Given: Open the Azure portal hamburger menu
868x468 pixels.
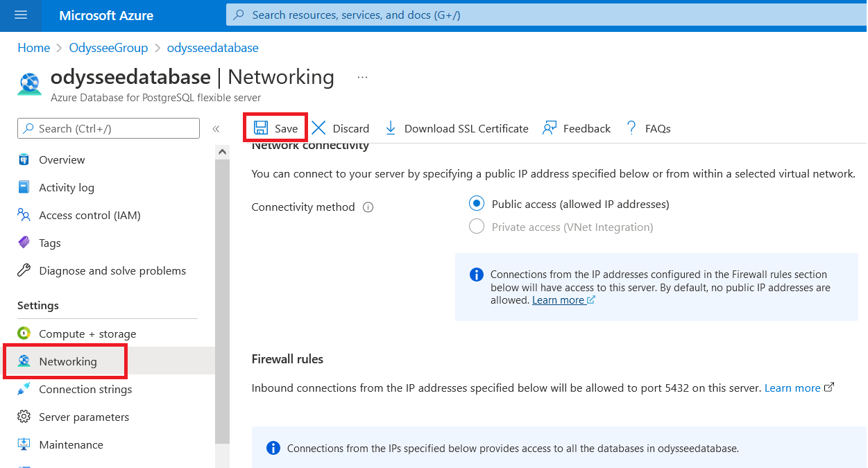Looking at the screenshot, I should tap(20, 15).
